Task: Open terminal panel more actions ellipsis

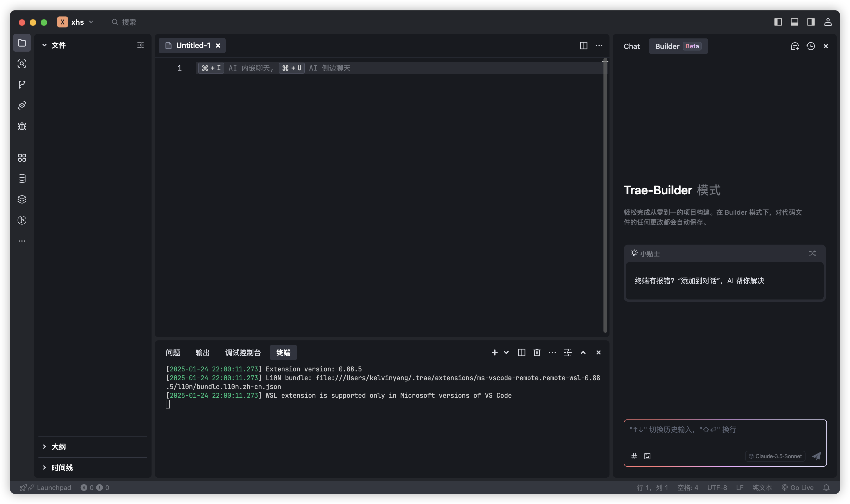Action: point(552,352)
